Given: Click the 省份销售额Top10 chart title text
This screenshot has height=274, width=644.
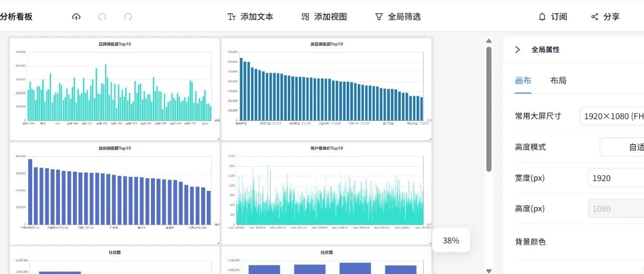Looking at the screenshot, I should pyautogui.click(x=115, y=149).
